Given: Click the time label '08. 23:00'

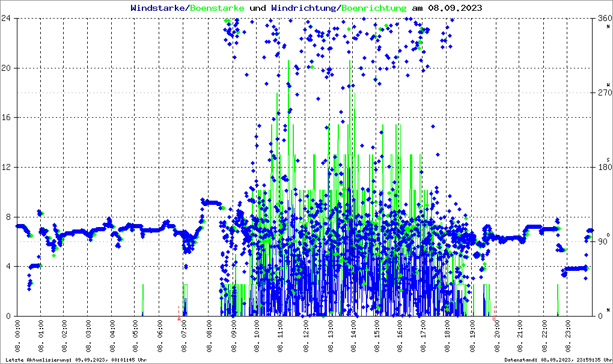Looking at the screenshot, I should (569, 336).
